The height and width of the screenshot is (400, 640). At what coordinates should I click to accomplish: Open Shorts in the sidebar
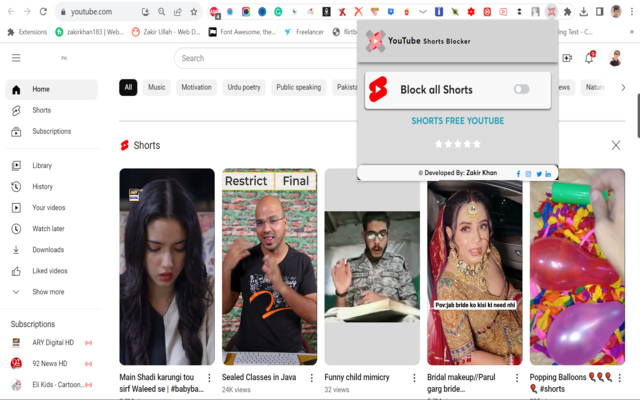tap(51, 110)
